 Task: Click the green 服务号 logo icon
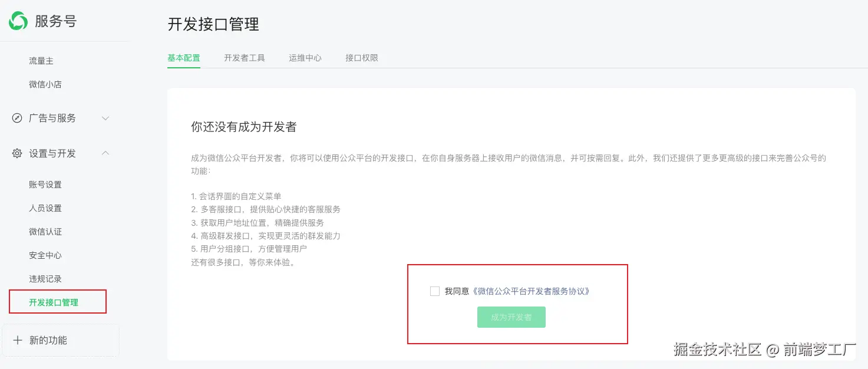[x=18, y=21]
